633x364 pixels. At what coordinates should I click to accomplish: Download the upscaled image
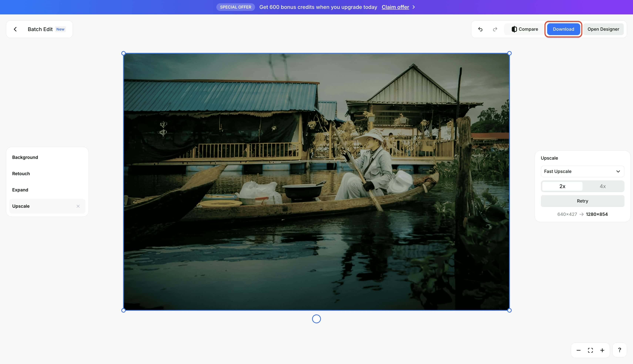click(563, 29)
